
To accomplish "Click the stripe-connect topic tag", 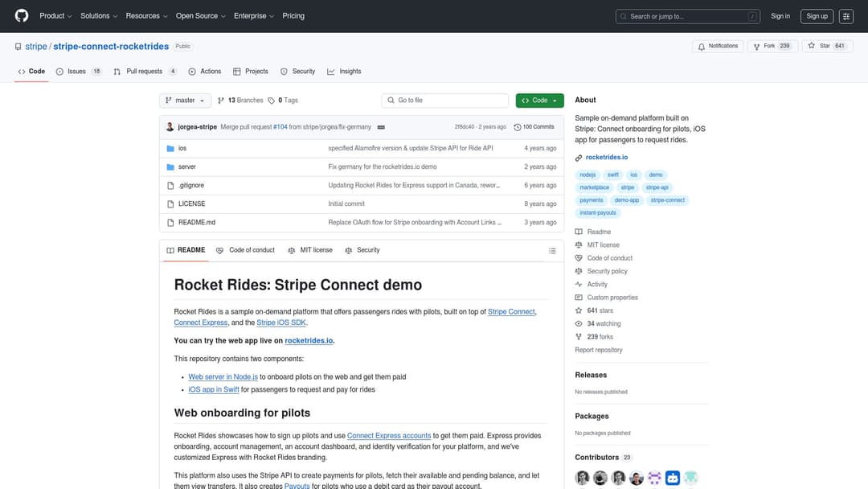I will pos(667,200).
